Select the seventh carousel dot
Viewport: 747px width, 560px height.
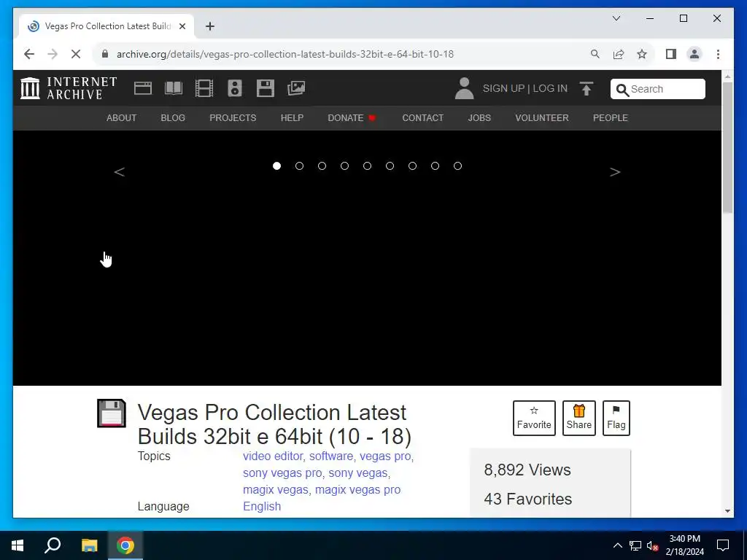point(413,166)
